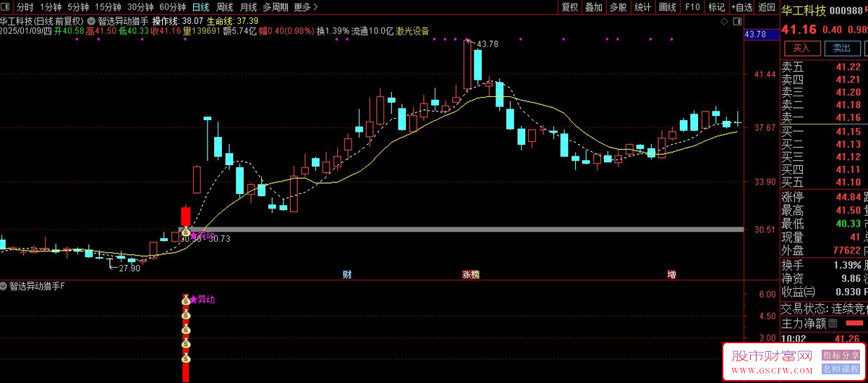The image size is (868, 383).
Task: Click the 涨 marker on the chart timeline
Action: pyautogui.click(x=467, y=275)
